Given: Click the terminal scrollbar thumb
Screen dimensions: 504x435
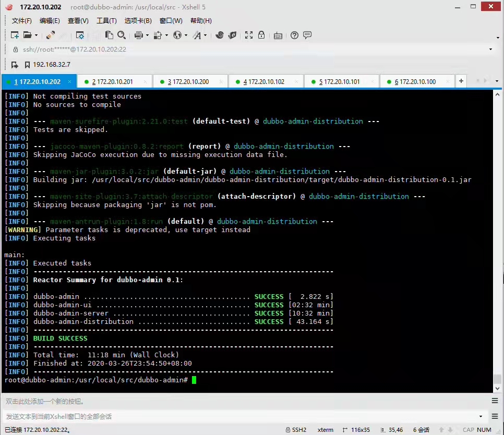Looking at the screenshot, I should click(497, 379).
